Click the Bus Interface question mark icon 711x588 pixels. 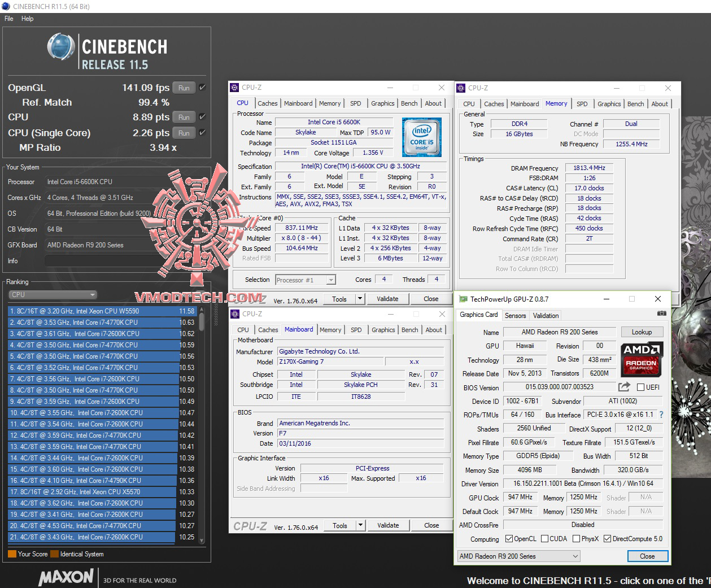point(661,415)
